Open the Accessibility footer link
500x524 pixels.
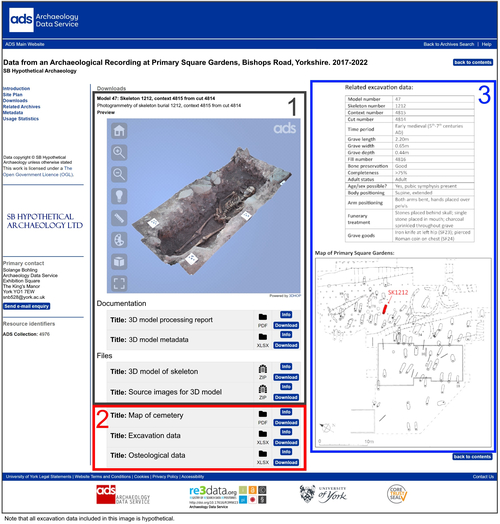[193, 477]
